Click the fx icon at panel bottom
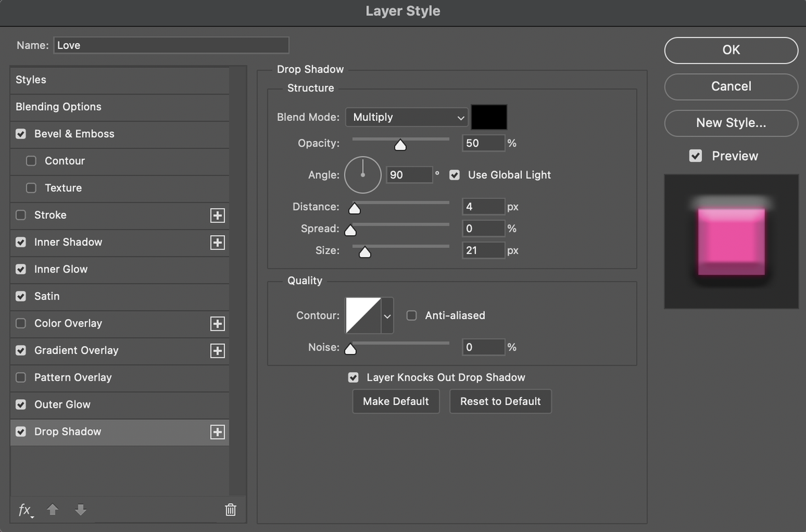This screenshot has height=532, width=806. (25, 511)
